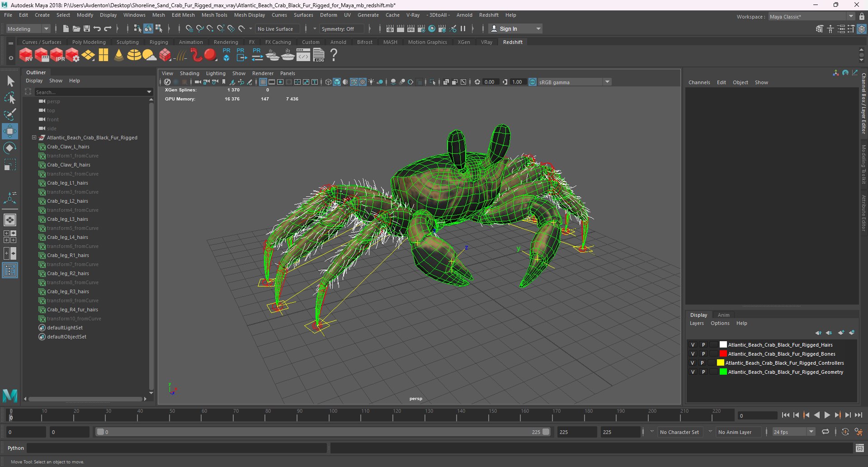868x467 pixels.
Task: Toggle visibility V of Rigged_Controllers layer
Action: pos(693,363)
